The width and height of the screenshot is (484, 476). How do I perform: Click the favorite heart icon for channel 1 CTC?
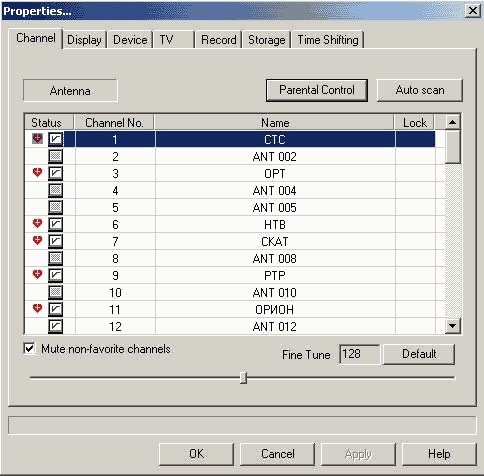pos(37,139)
